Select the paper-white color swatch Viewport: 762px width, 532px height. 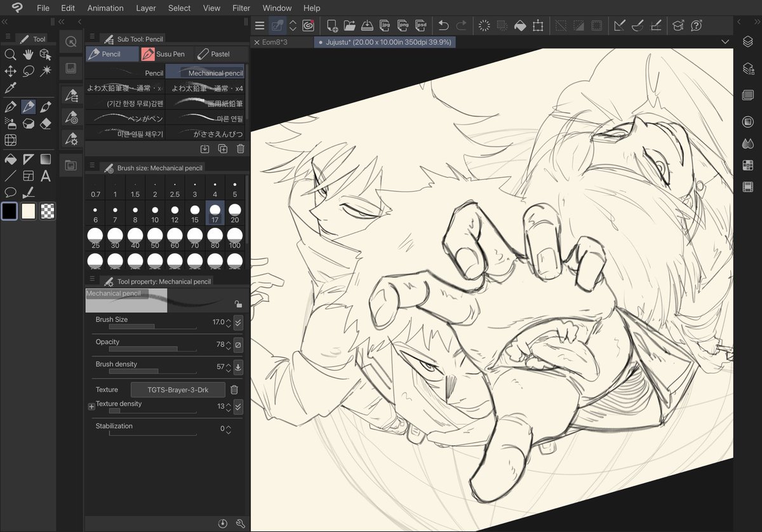[28, 209]
